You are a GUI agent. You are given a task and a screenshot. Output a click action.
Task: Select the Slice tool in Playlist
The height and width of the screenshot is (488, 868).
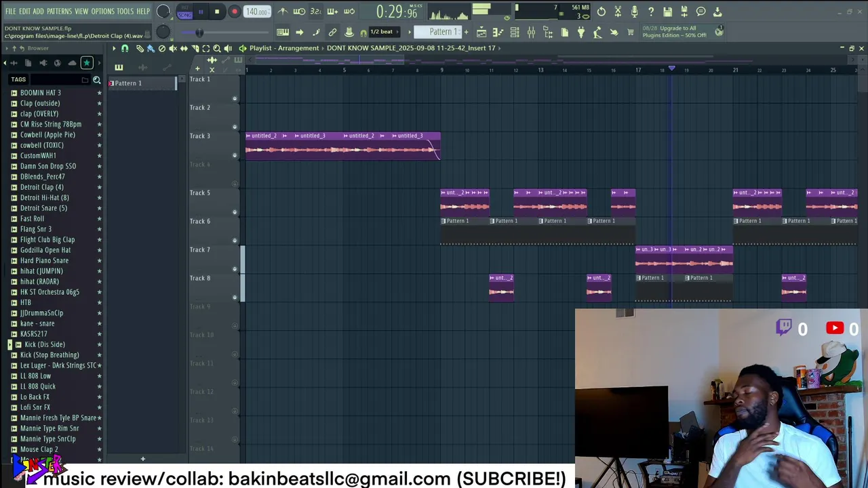click(195, 48)
